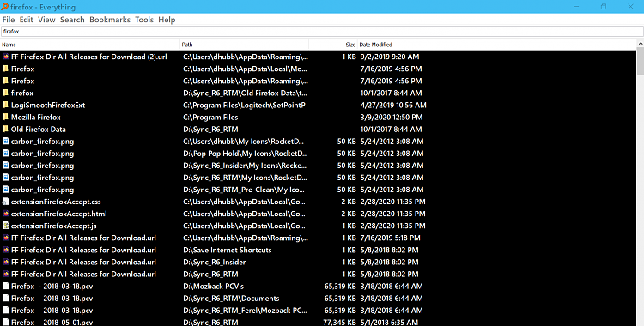Select 'Old Firefox Data' name text
Image resolution: width=644 pixels, height=326 pixels.
pos(38,129)
